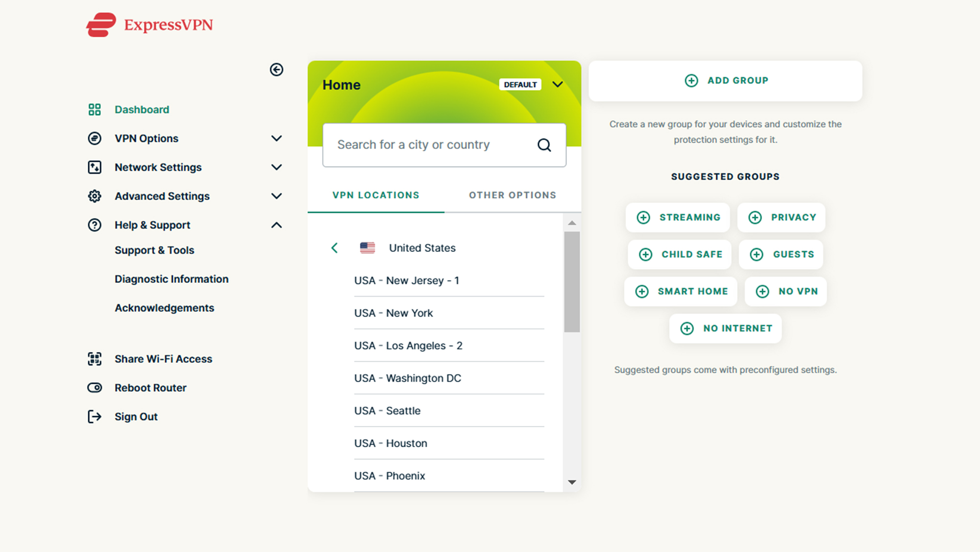Select USA - New York location

(x=449, y=313)
